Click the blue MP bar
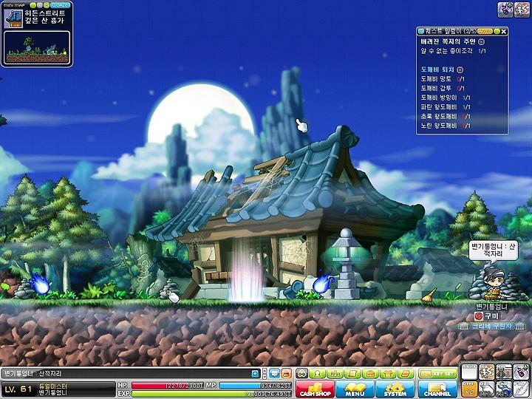The height and width of the screenshot is (399, 532). click(x=256, y=386)
